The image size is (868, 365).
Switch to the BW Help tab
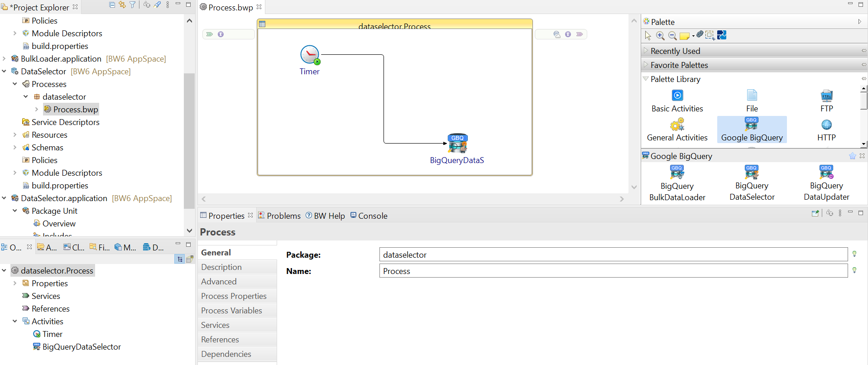tap(325, 216)
